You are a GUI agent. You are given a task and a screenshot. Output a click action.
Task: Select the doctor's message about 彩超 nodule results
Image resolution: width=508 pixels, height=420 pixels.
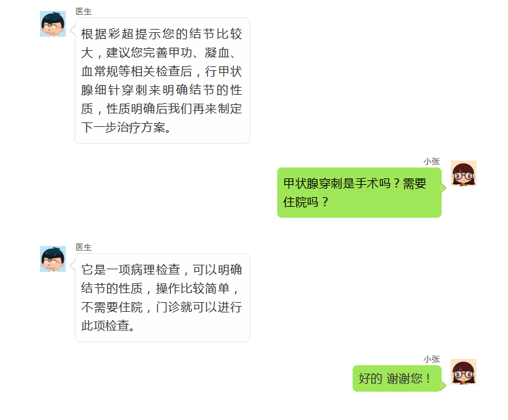point(162,81)
